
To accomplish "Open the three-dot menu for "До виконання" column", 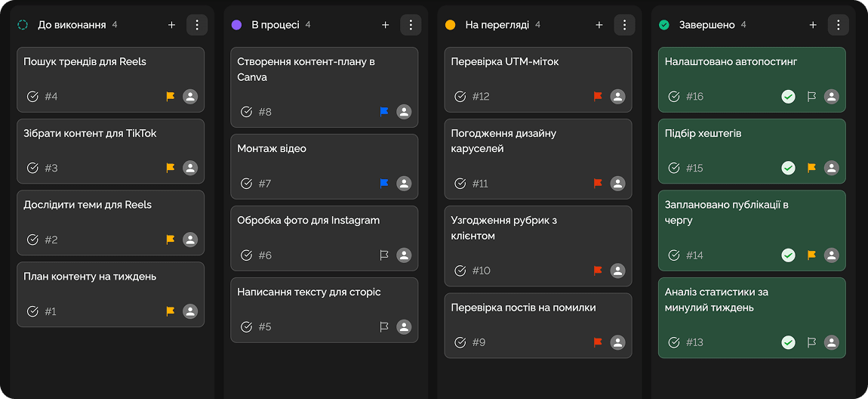I will click(x=197, y=25).
